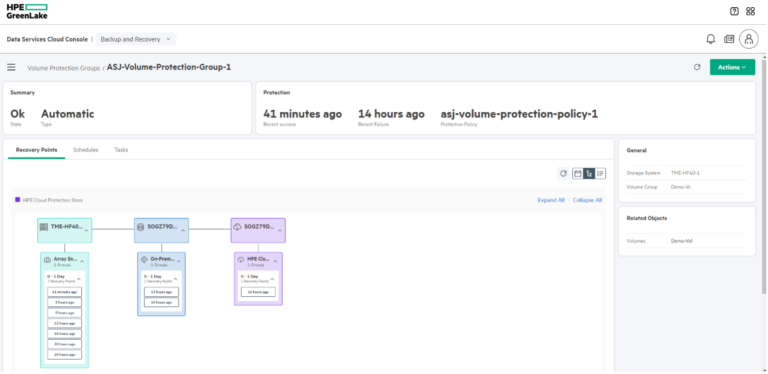Select the 20 hours ago array snapshot
The image size is (768, 374).
pos(65,354)
